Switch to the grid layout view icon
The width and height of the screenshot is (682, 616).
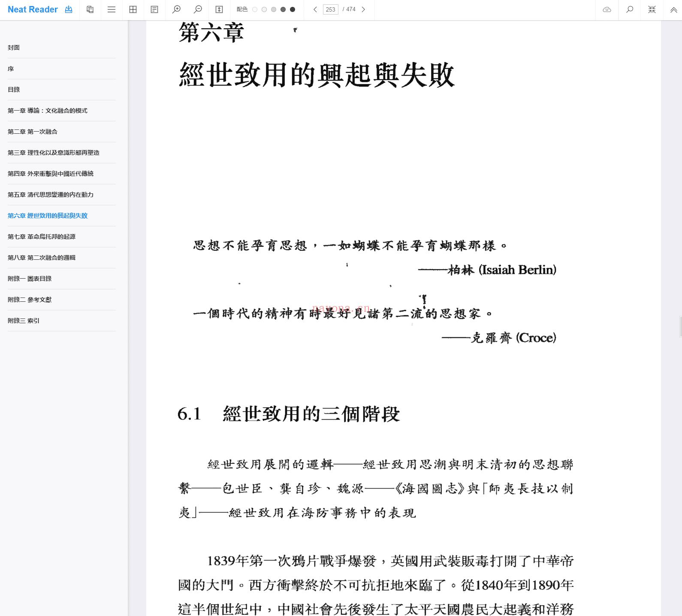pyautogui.click(x=133, y=9)
